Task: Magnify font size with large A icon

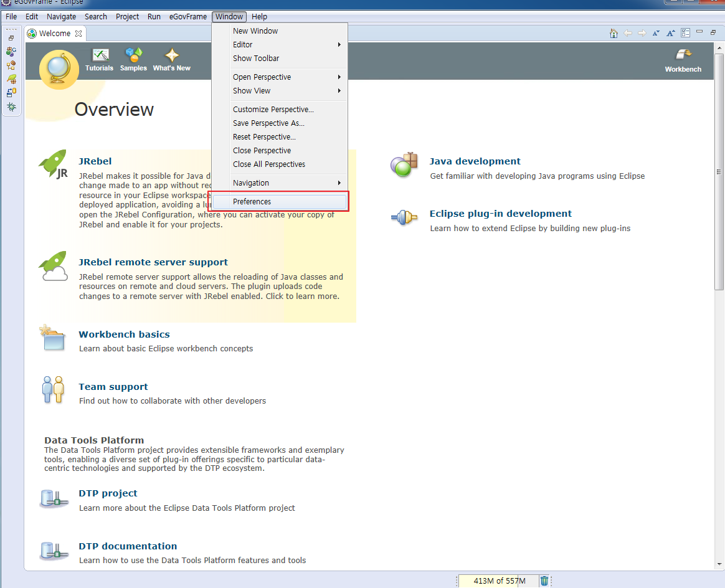Action: tap(671, 33)
